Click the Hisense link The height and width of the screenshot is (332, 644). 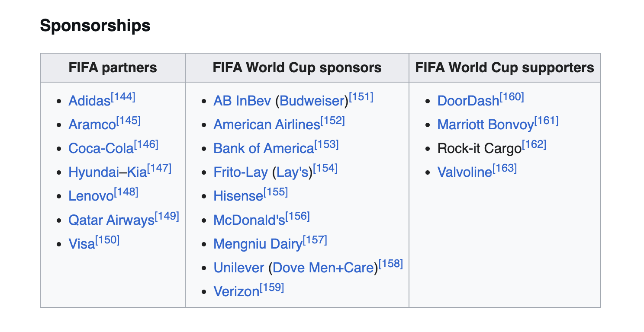pos(238,196)
